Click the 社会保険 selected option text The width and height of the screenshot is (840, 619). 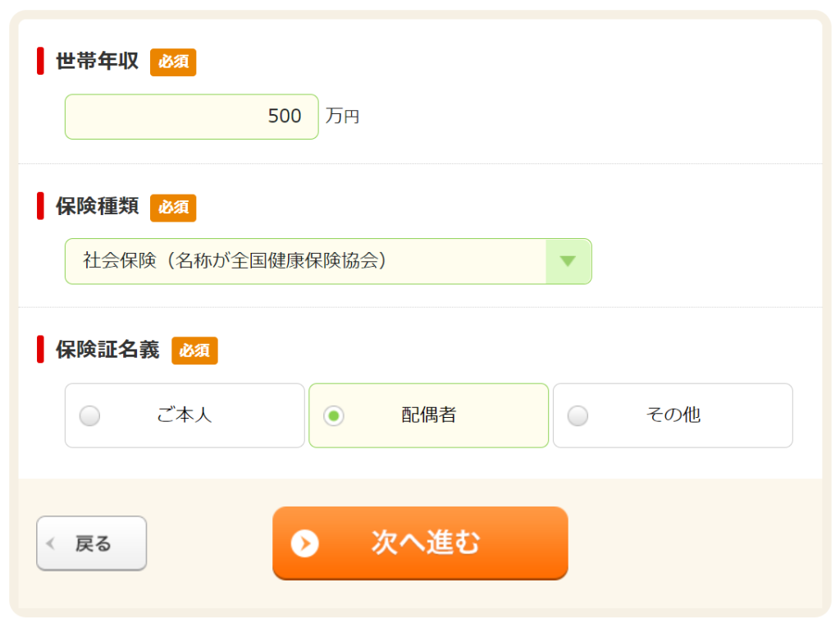pos(235,260)
